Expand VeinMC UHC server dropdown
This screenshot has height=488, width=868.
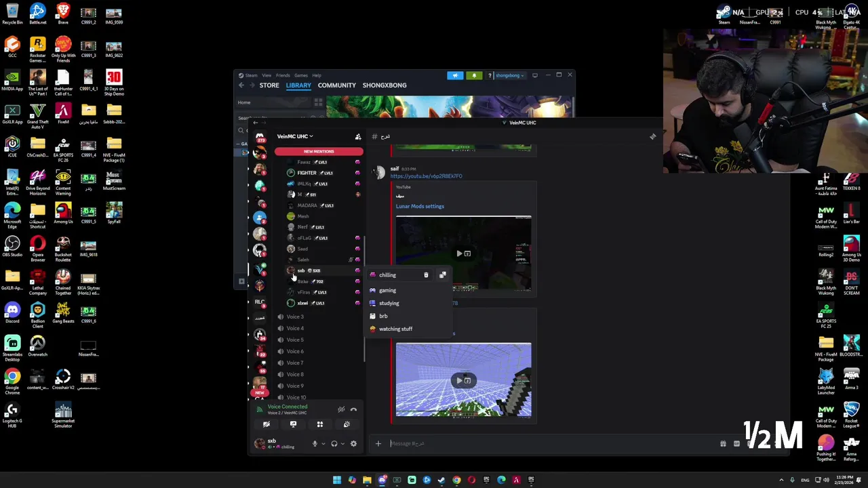coord(295,136)
